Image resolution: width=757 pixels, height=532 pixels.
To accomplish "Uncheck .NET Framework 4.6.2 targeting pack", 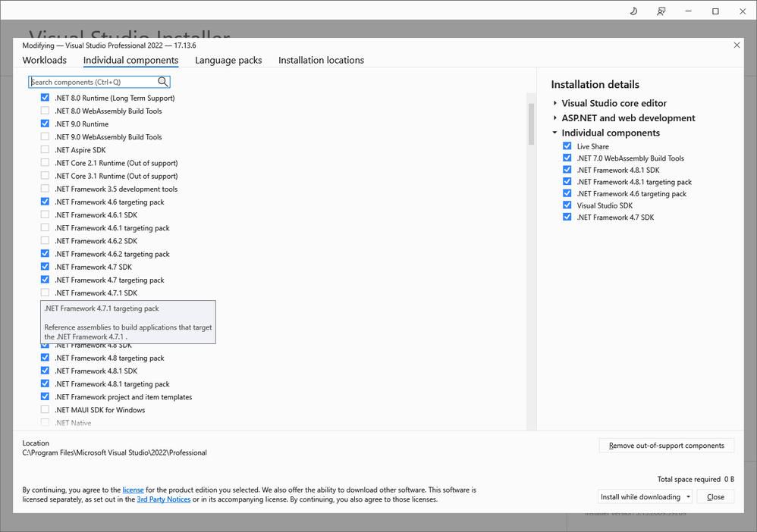I will [45, 254].
